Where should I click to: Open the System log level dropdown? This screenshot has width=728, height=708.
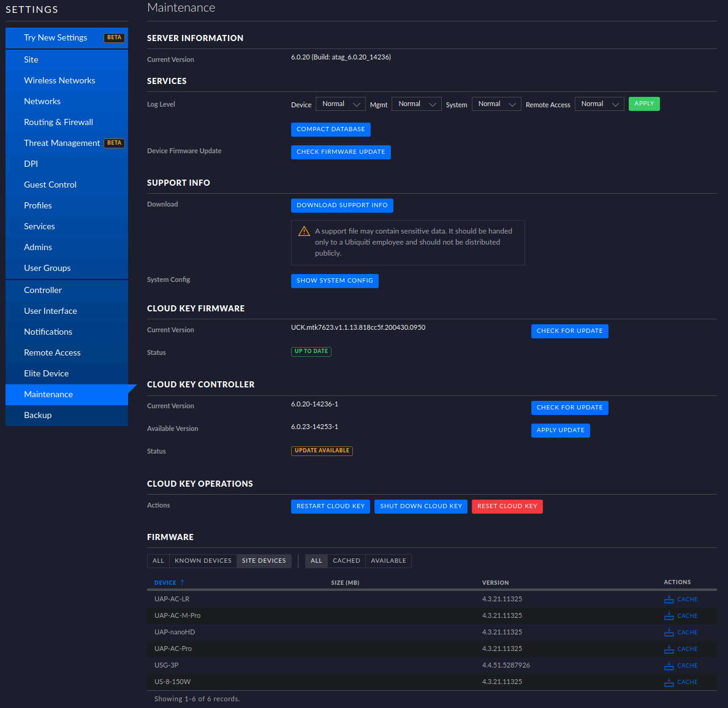(496, 104)
